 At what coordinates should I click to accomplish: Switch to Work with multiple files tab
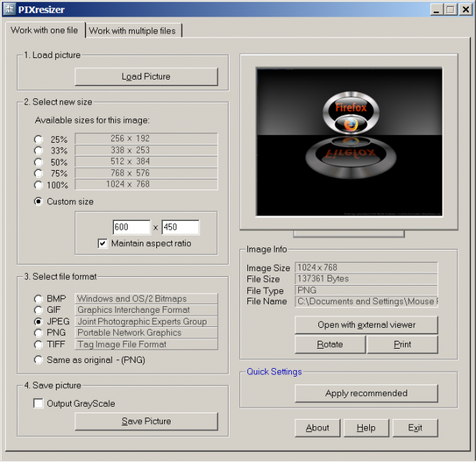[134, 30]
